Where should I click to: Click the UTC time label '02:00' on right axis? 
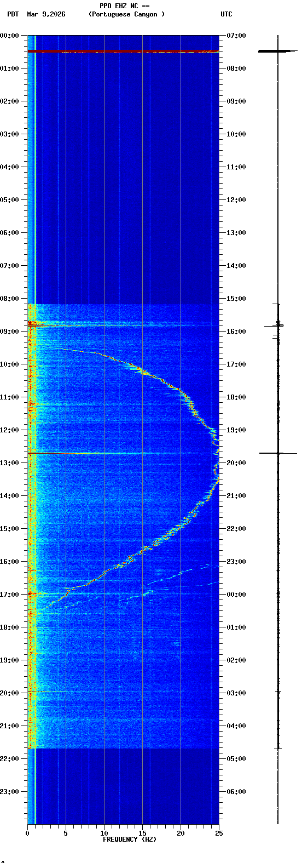(236, 660)
